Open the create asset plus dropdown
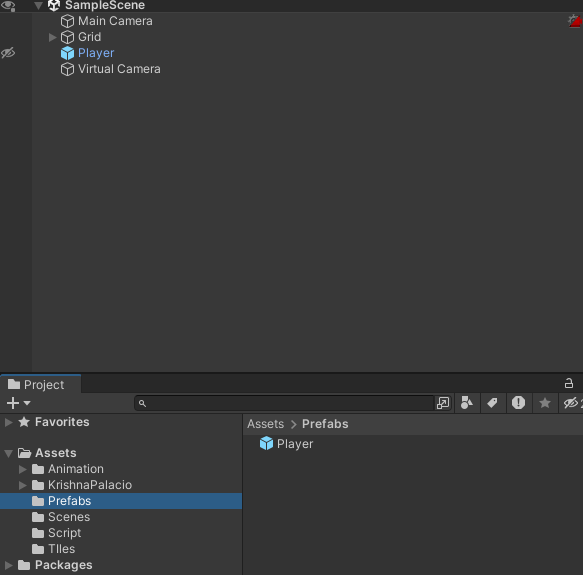The image size is (583, 575). (x=18, y=403)
